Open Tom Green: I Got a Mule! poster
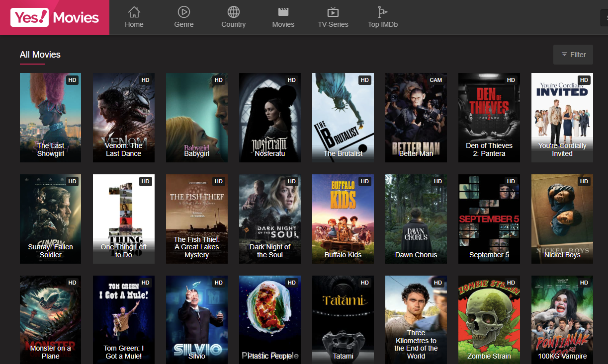608x364 pixels. tap(124, 320)
